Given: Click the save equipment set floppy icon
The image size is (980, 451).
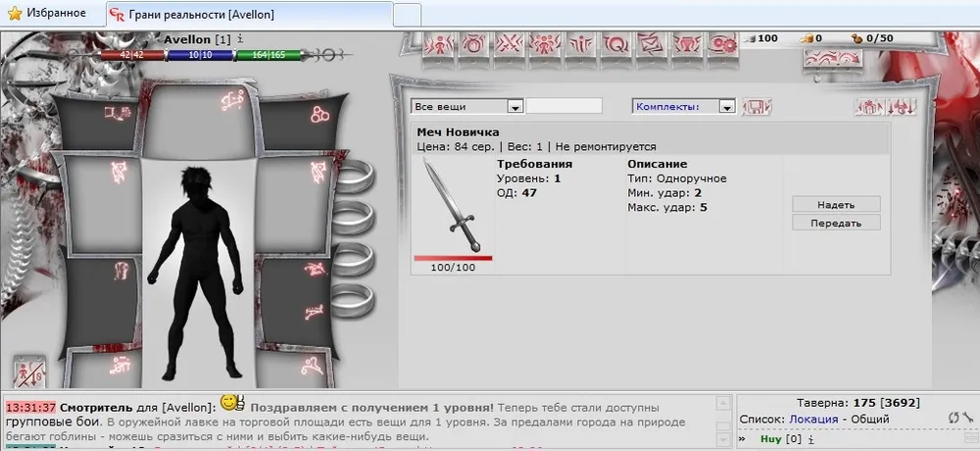Looking at the screenshot, I should (x=758, y=106).
